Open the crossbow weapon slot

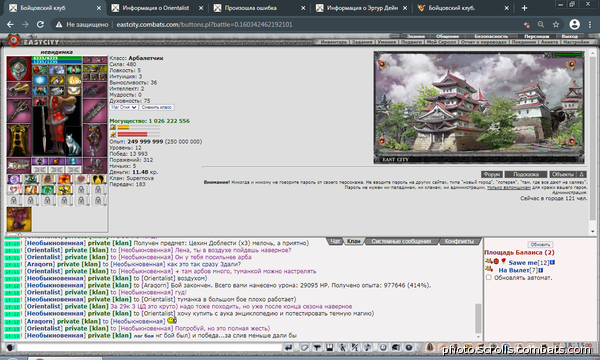19,110
